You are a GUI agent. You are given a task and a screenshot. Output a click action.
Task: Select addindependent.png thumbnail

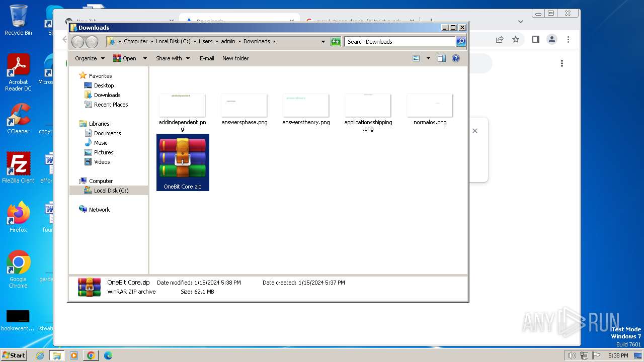coord(182,112)
